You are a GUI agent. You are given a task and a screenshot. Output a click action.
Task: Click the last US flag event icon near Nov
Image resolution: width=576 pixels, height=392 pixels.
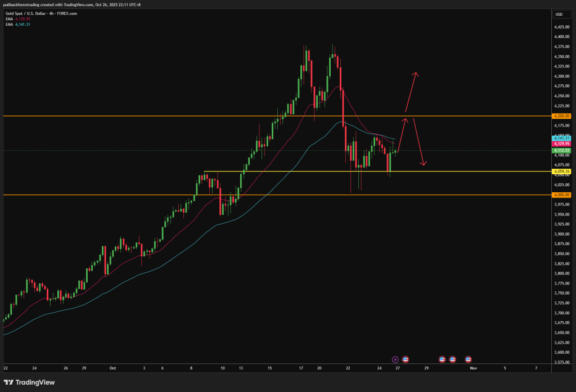[x=468, y=359]
